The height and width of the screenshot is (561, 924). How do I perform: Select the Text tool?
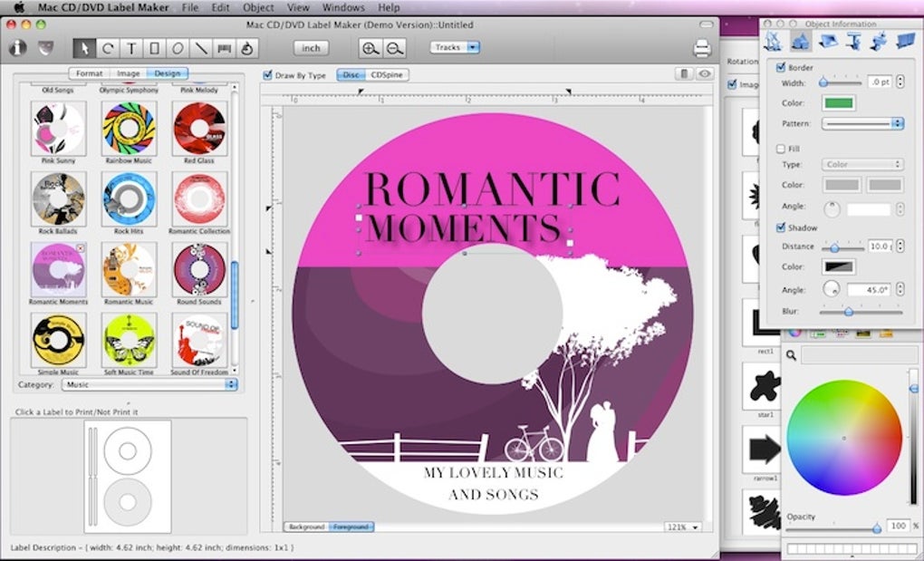click(x=131, y=48)
